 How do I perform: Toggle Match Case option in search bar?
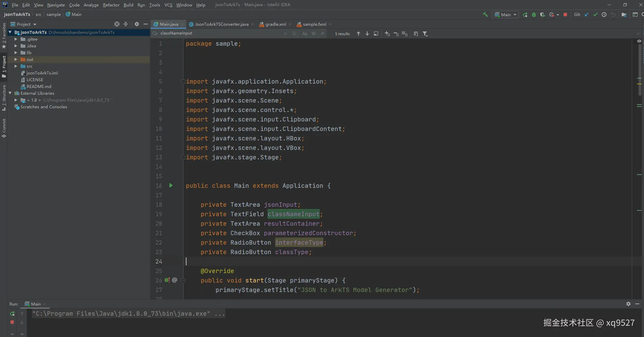(x=305, y=33)
